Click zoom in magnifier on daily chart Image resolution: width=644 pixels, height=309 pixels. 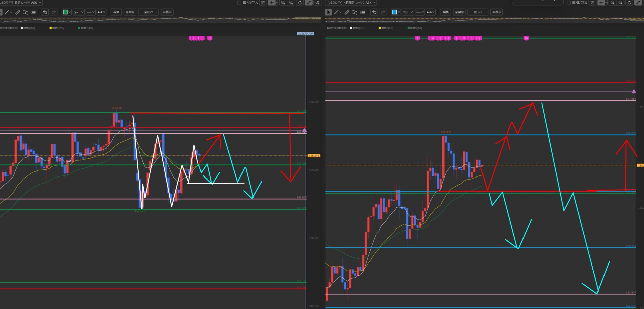click(x=283, y=3)
